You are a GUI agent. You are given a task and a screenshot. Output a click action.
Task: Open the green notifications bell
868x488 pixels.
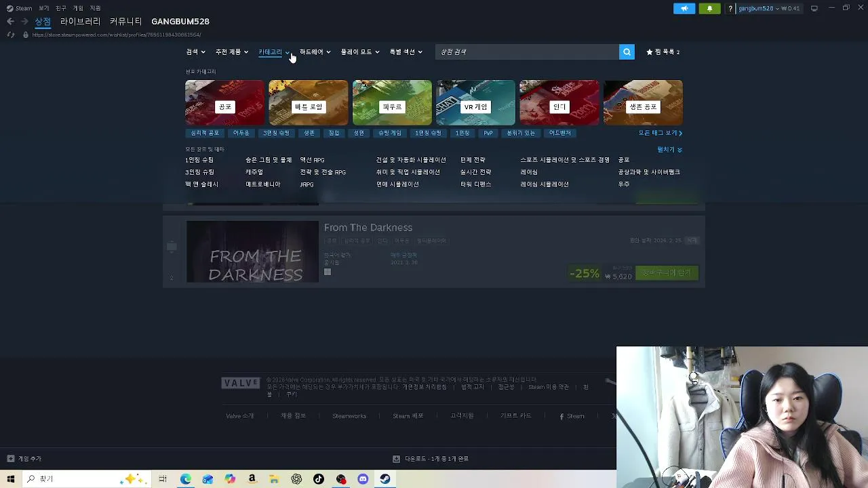click(x=709, y=8)
